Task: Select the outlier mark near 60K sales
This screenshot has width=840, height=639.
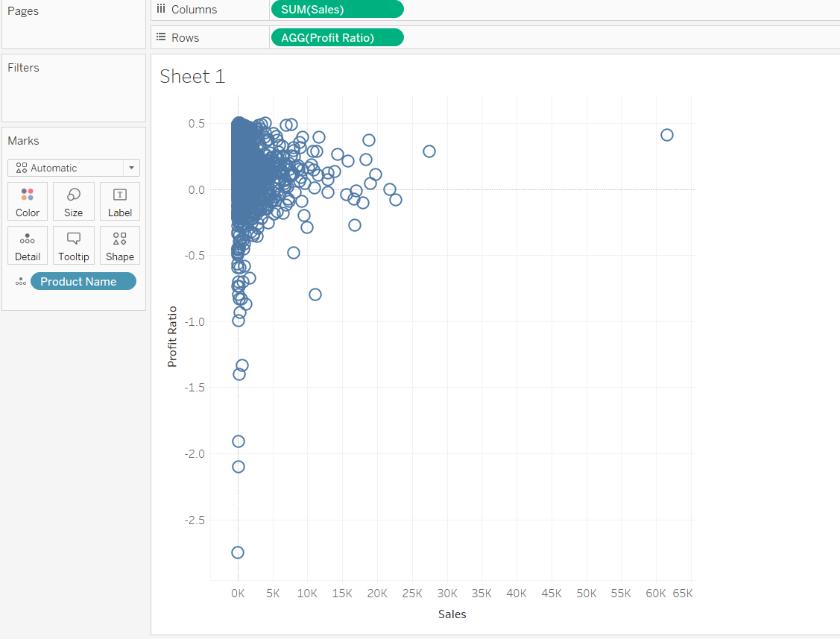Action: (666, 135)
